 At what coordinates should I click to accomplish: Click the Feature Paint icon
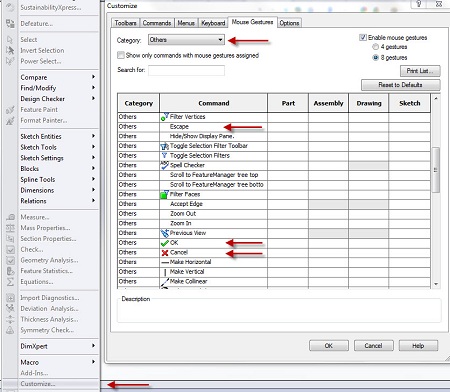(x=10, y=110)
